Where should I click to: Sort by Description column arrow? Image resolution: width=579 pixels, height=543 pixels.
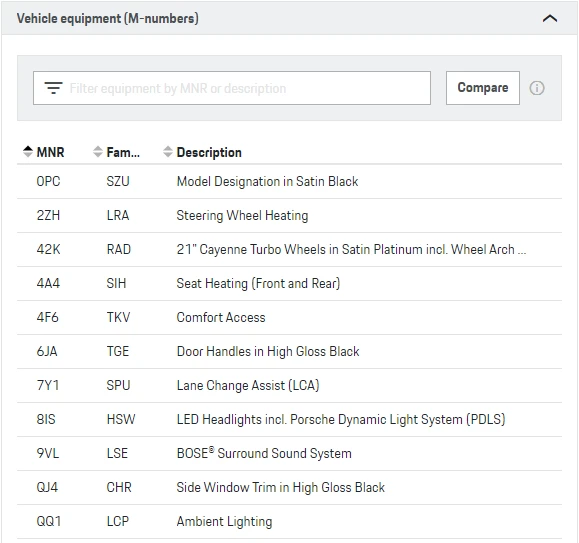click(168, 152)
